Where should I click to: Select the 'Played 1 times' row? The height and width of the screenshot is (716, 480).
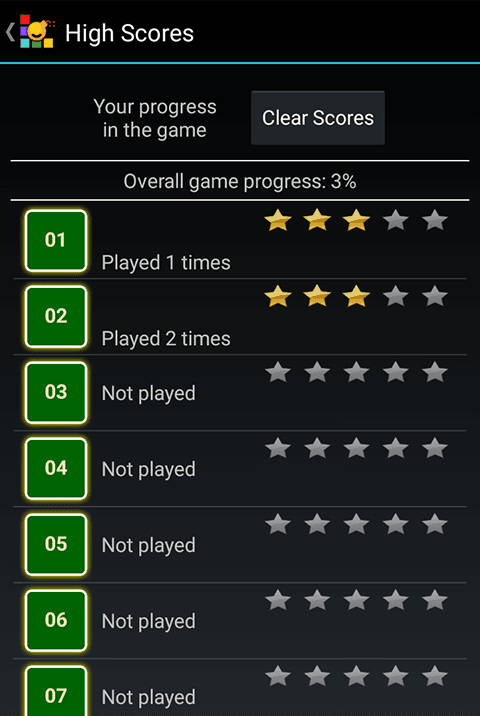pos(240,241)
